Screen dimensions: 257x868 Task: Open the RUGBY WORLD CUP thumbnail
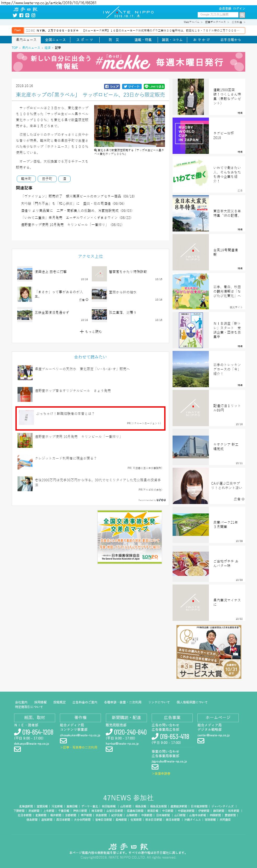click(x=191, y=136)
